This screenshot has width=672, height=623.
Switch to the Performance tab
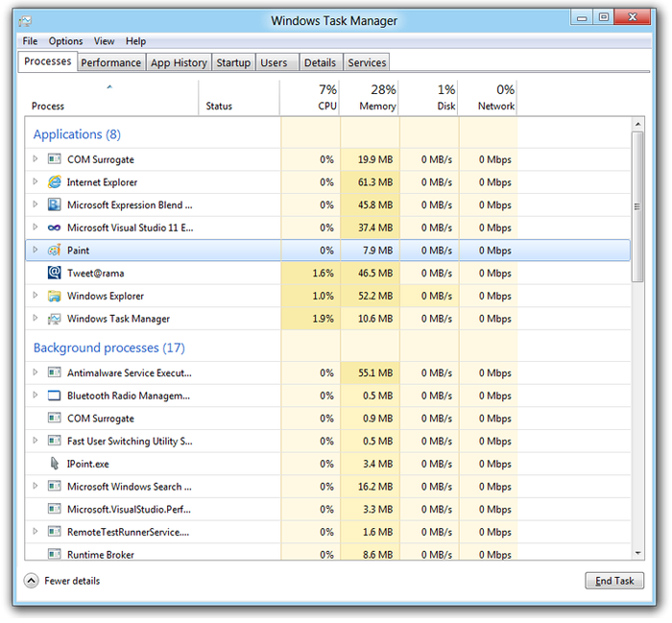point(110,62)
